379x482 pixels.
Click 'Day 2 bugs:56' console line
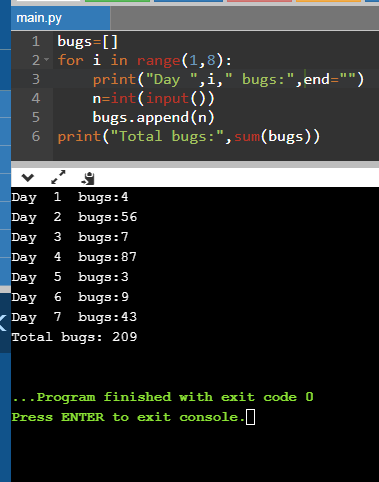click(74, 217)
